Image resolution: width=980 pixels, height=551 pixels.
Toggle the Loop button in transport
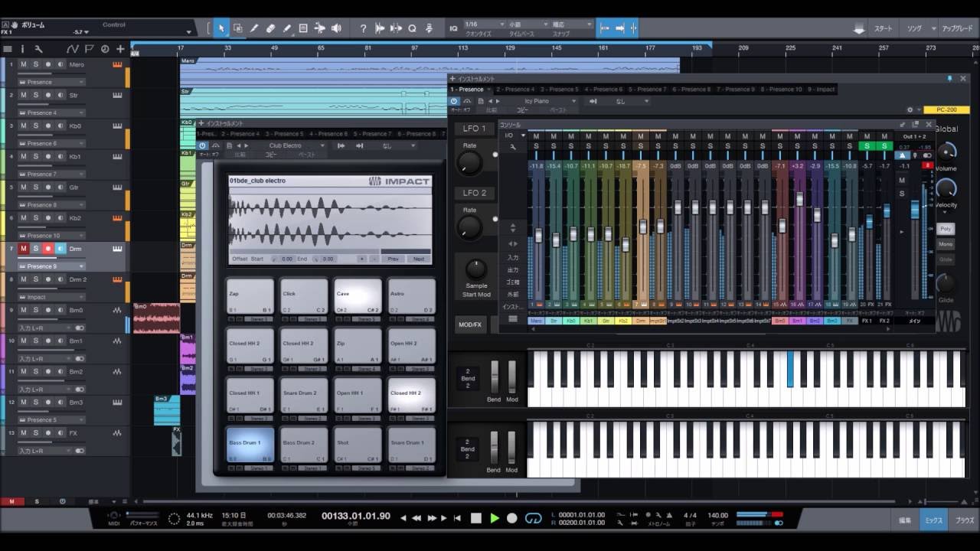click(534, 518)
